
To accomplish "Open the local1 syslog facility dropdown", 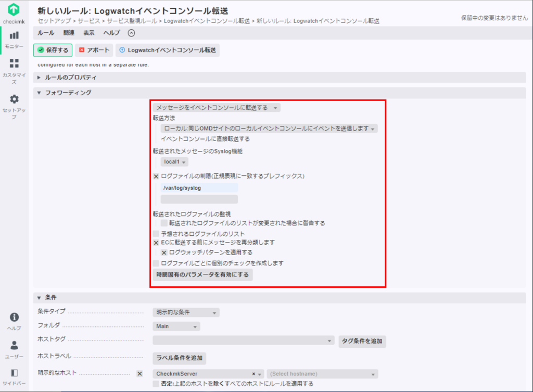I will pos(174,162).
